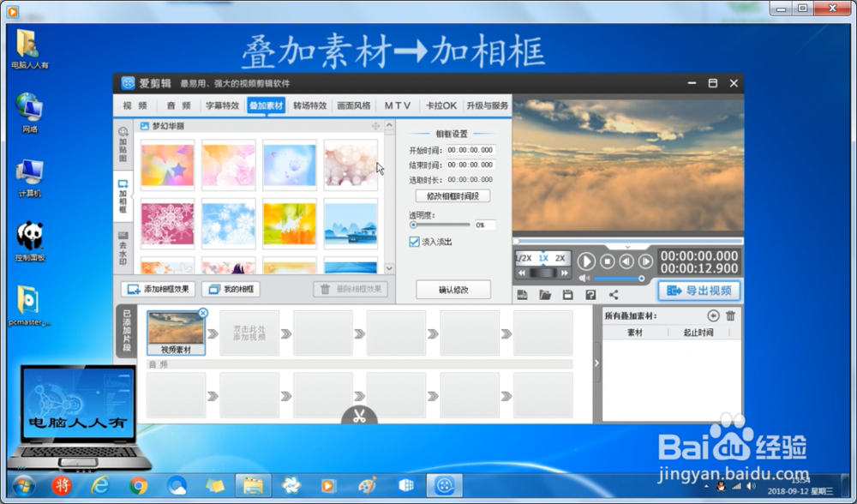Screen dimensions: 857x504
Task: Collapse the preview panel down chevron
Action: click(627, 247)
